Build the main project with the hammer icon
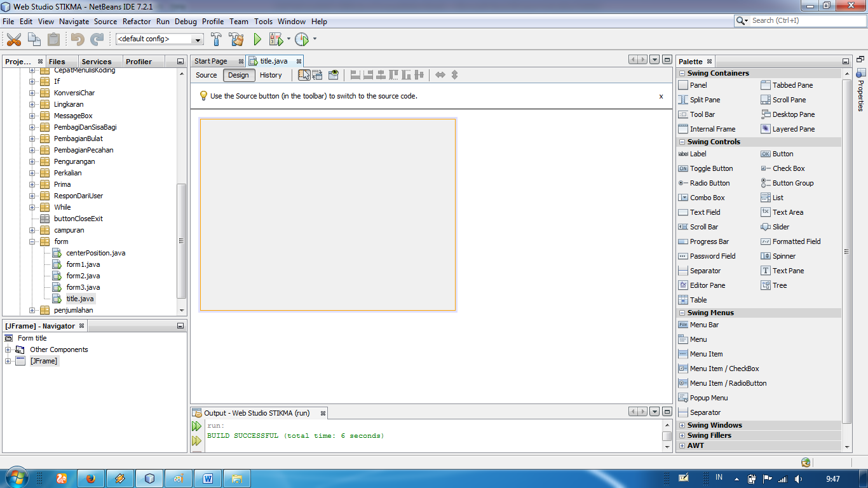This screenshot has width=868, height=488. pos(216,39)
